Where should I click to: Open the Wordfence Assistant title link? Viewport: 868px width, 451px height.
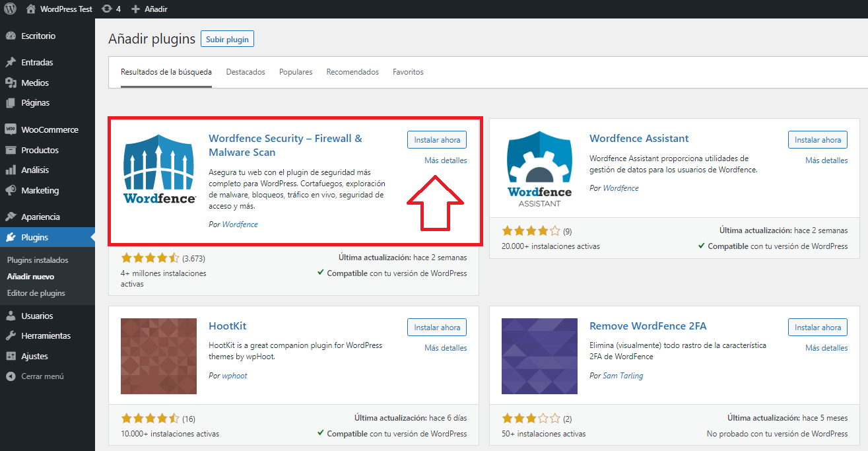coord(639,139)
